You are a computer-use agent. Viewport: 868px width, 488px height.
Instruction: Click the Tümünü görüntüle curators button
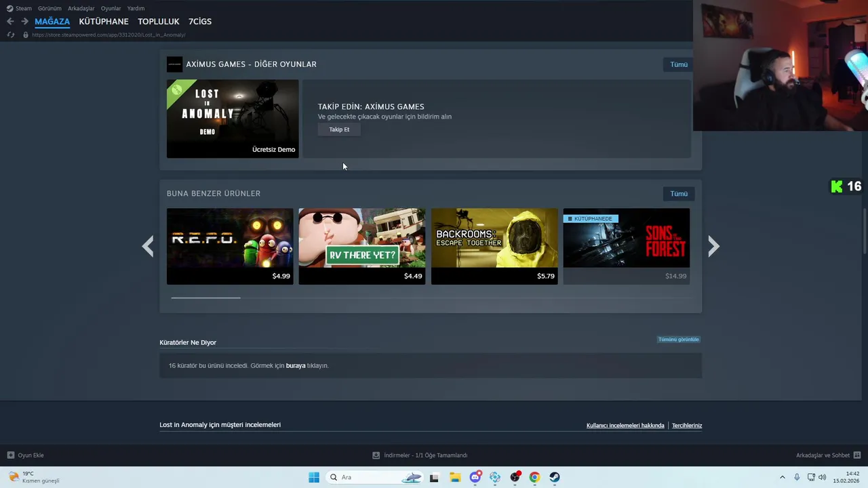tap(678, 340)
